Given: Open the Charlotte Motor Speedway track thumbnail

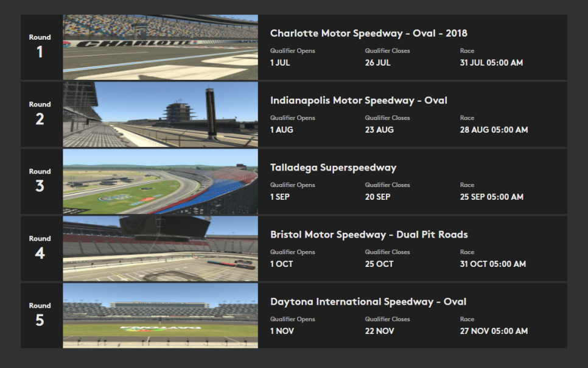Looking at the screenshot, I should click(x=161, y=48).
